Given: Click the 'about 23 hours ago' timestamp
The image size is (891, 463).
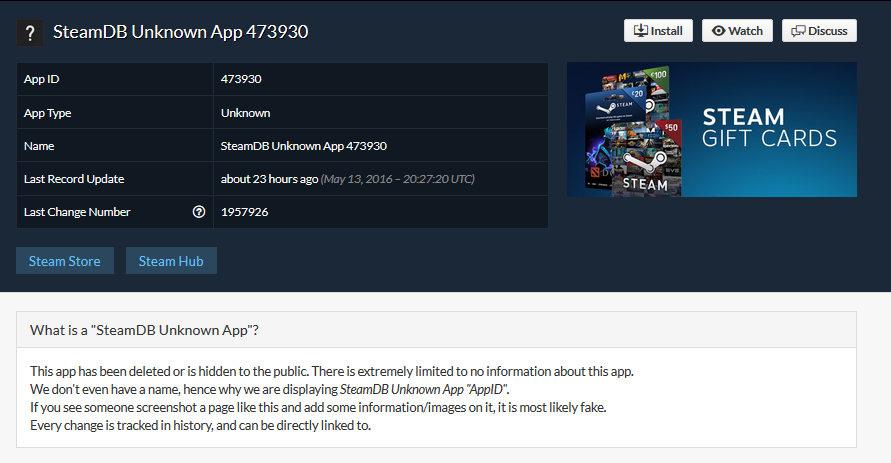Looking at the screenshot, I should (x=269, y=179).
